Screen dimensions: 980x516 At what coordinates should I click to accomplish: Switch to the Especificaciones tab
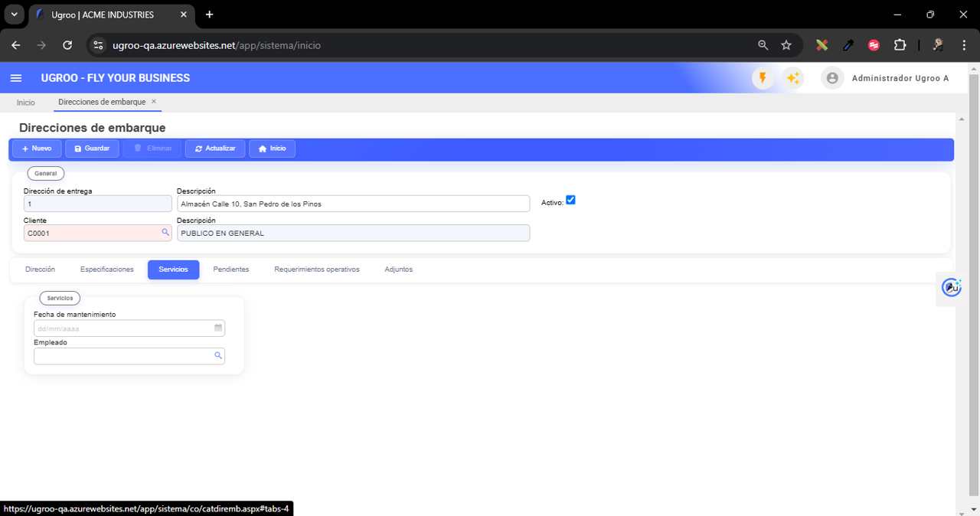[x=107, y=269]
